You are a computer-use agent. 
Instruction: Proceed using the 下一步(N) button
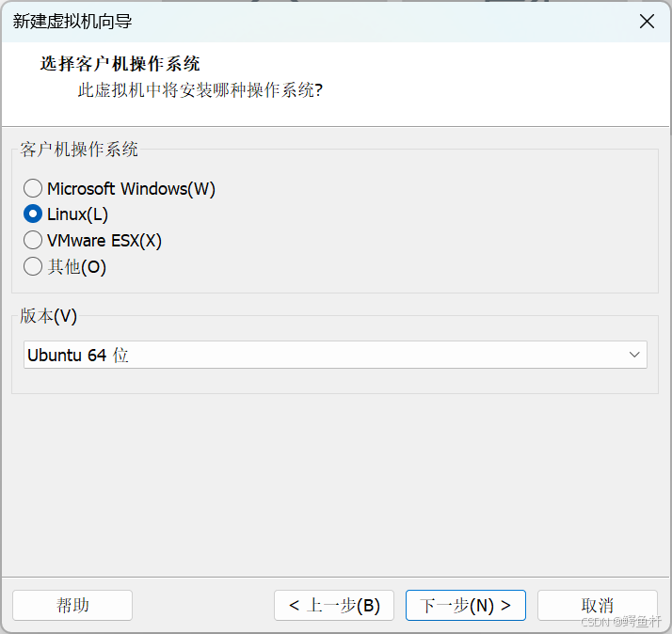pyautogui.click(x=466, y=605)
